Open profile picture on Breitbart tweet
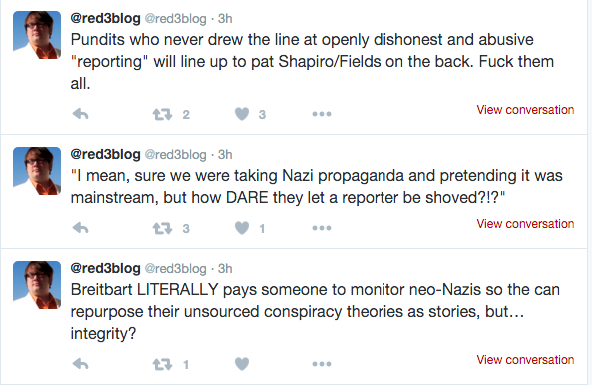Screen dimensions: 592x385 (37, 285)
